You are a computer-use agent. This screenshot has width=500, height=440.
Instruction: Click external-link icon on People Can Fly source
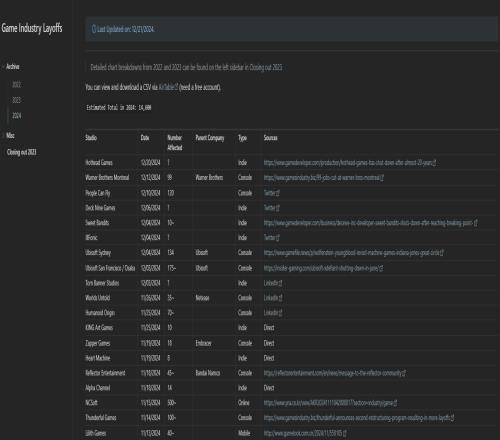(x=278, y=193)
